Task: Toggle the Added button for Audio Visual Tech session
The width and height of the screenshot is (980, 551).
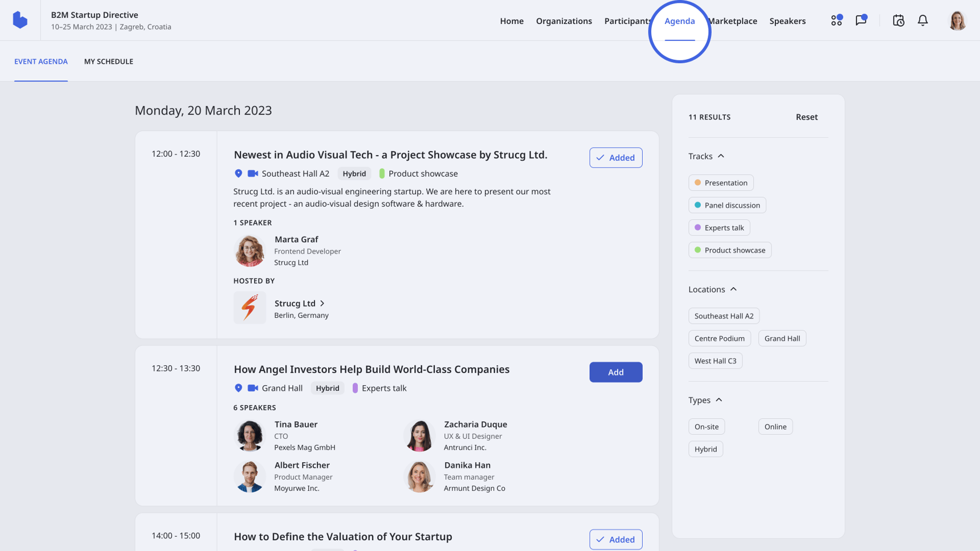Action: point(615,158)
